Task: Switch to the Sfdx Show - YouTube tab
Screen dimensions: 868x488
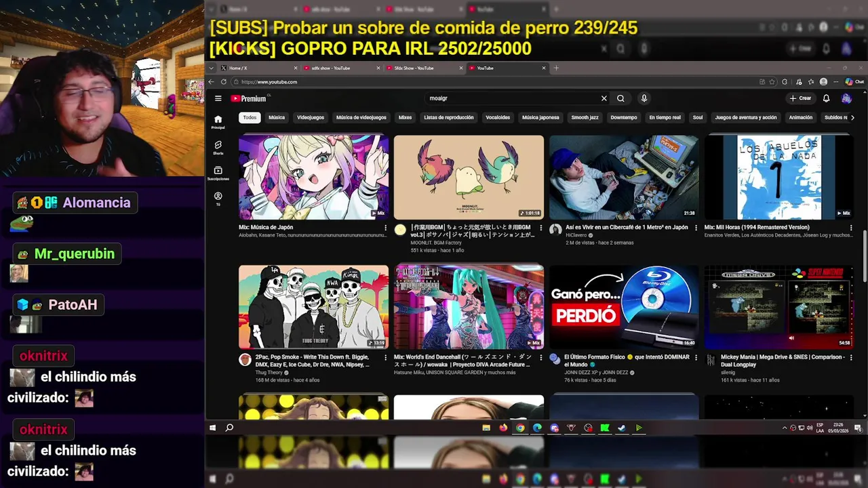Action: pos(424,68)
